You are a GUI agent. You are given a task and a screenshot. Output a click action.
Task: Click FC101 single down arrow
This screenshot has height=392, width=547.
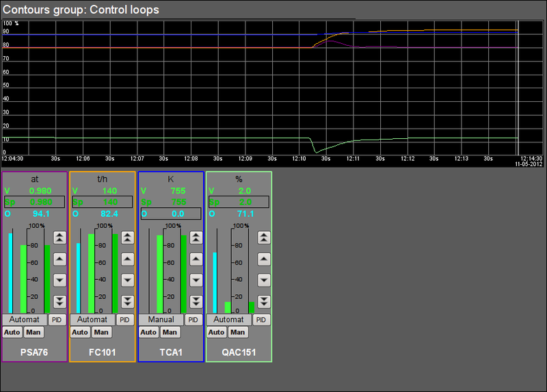(128, 280)
